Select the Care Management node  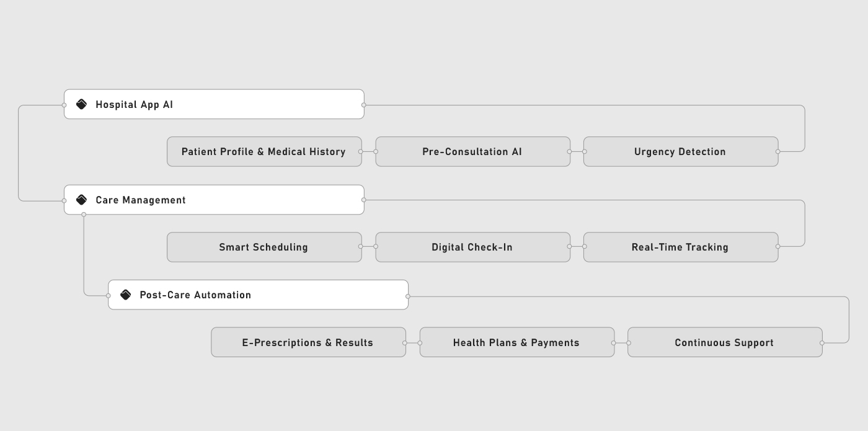pyautogui.click(x=214, y=200)
